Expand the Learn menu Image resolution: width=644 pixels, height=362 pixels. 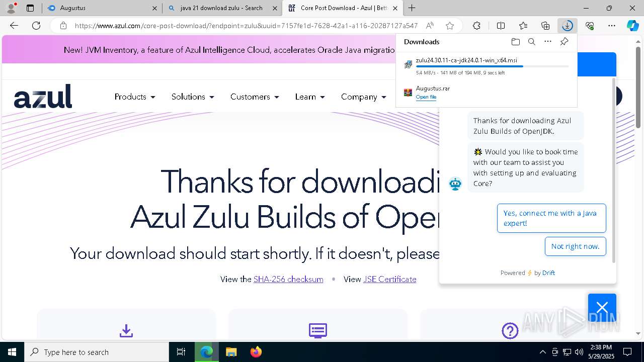point(310,97)
